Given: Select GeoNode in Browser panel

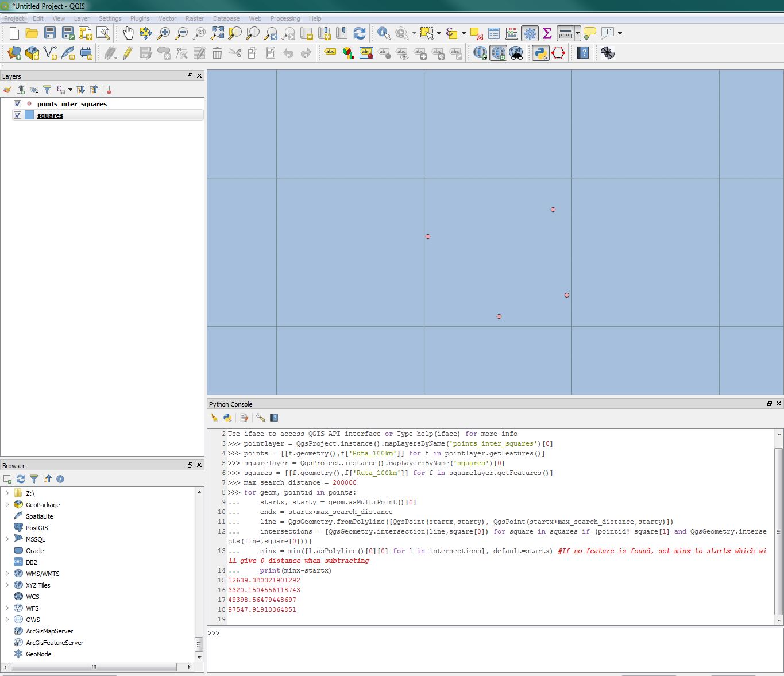Looking at the screenshot, I should point(38,654).
